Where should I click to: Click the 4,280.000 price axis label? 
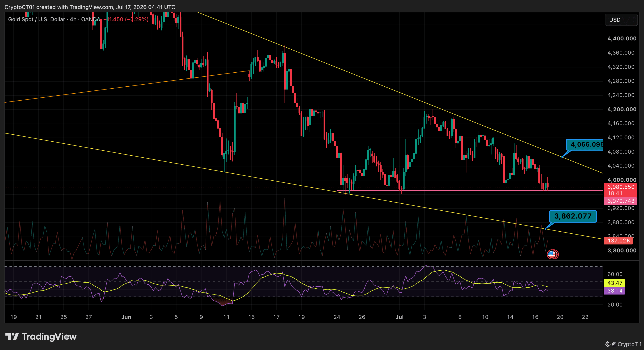click(x=621, y=81)
